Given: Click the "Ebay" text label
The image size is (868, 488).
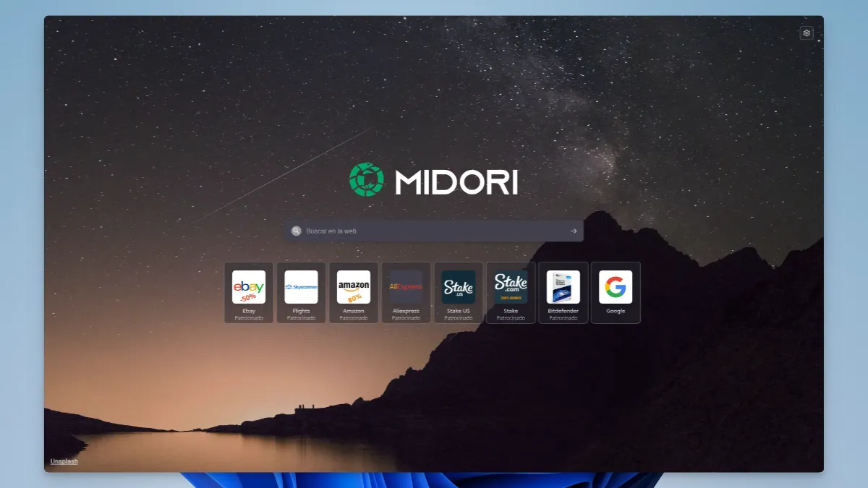Looking at the screenshot, I should pyautogui.click(x=249, y=311).
